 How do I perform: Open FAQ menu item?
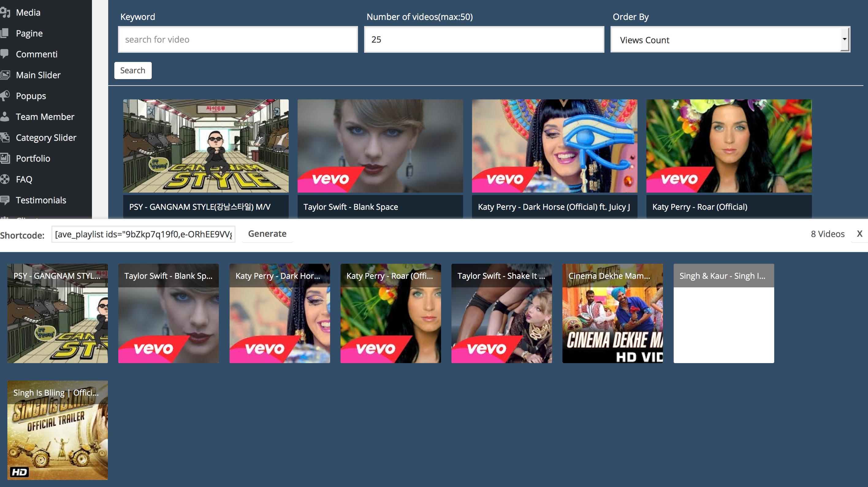click(24, 179)
